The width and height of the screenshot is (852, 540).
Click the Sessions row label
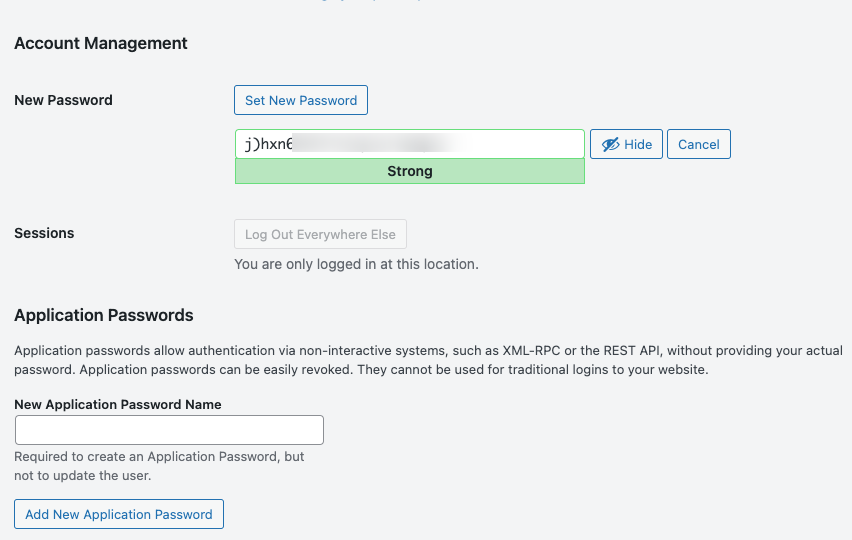(x=44, y=233)
